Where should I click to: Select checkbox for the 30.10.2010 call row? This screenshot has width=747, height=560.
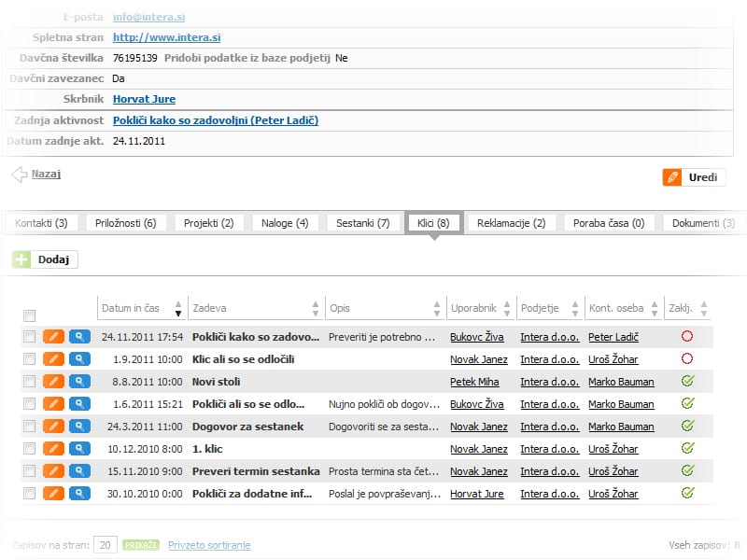[x=29, y=493]
